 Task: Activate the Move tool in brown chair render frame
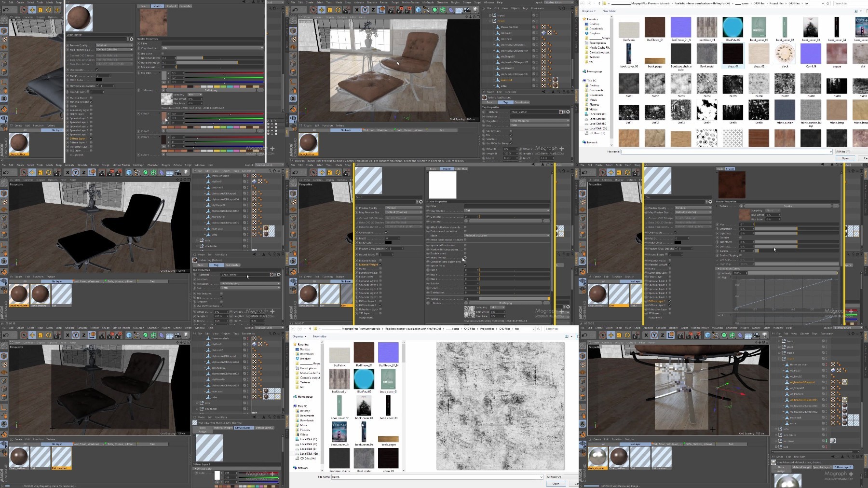(322, 10)
